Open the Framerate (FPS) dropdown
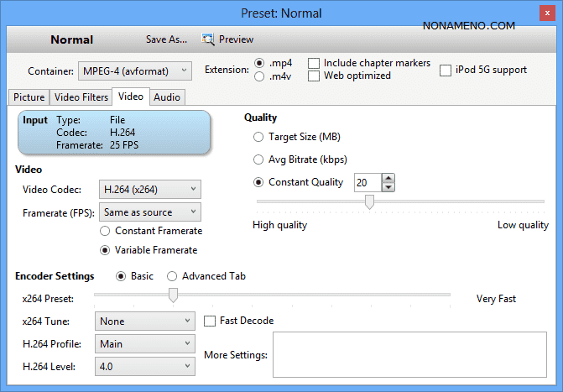 coord(150,212)
